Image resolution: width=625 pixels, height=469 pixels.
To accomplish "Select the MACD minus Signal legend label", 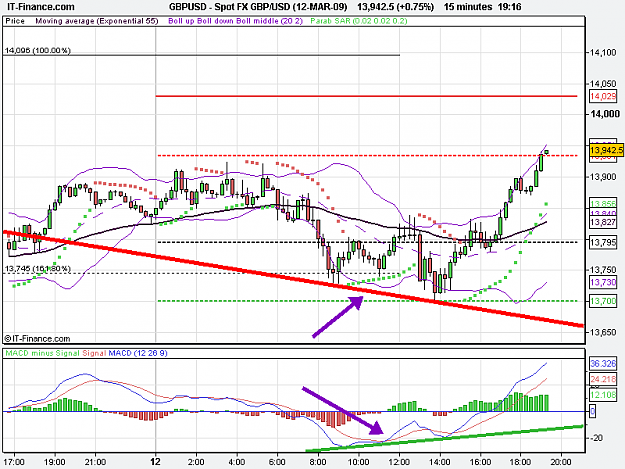I will pyautogui.click(x=42, y=353).
